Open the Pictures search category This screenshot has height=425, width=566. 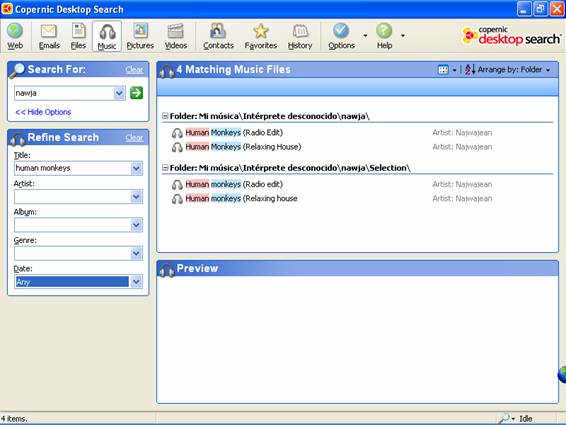pos(140,36)
